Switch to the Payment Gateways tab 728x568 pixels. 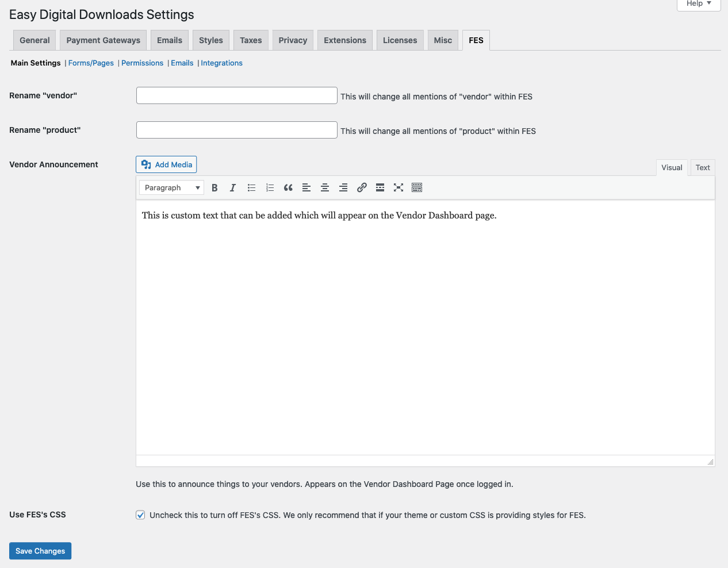pyautogui.click(x=104, y=40)
